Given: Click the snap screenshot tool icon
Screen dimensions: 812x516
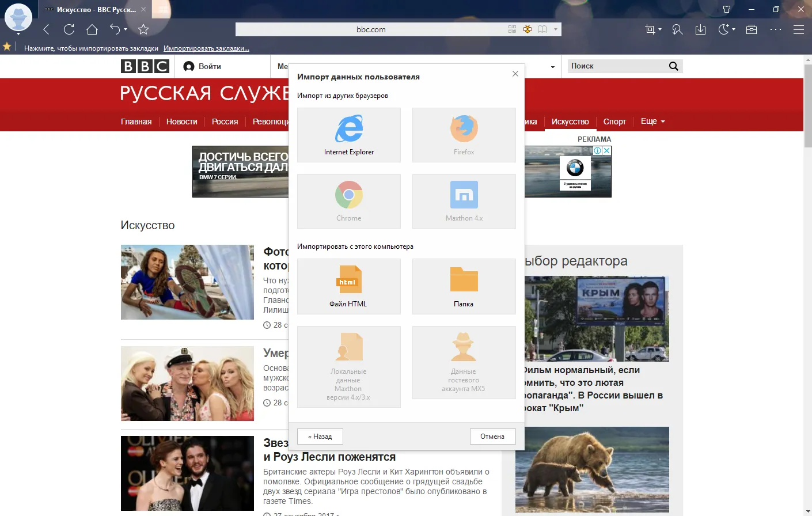Looking at the screenshot, I should click(x=650, y=29).
